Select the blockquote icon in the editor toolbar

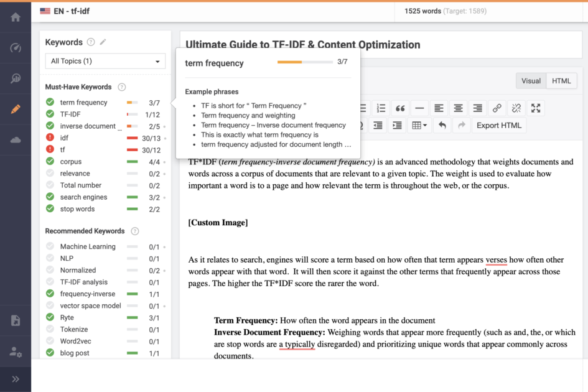click(401, 108)
